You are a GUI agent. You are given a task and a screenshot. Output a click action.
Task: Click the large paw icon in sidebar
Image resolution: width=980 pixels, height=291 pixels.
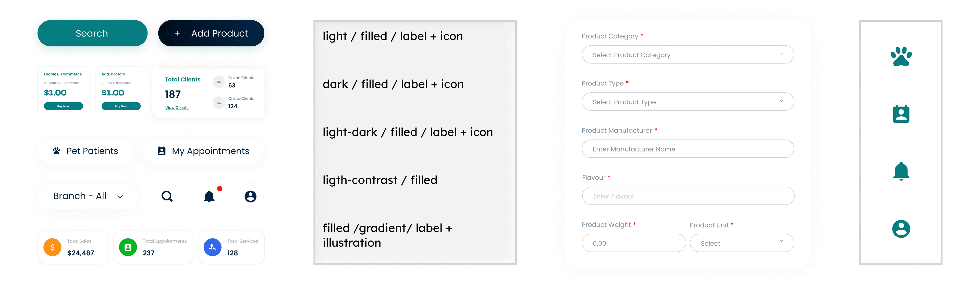(901, 56)
